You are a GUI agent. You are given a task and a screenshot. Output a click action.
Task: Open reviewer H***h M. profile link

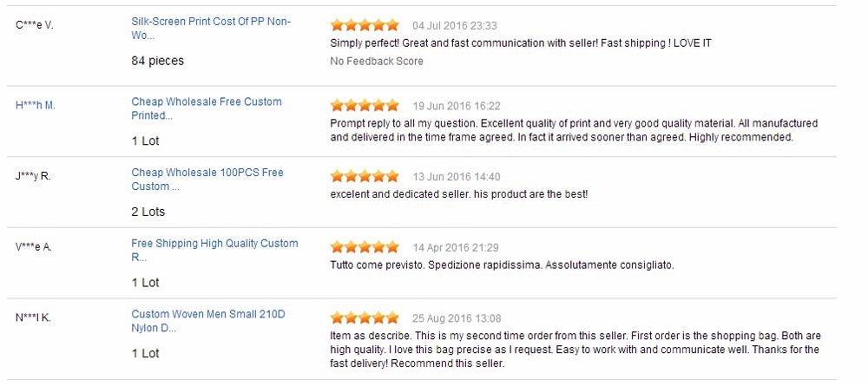(36, 106)
